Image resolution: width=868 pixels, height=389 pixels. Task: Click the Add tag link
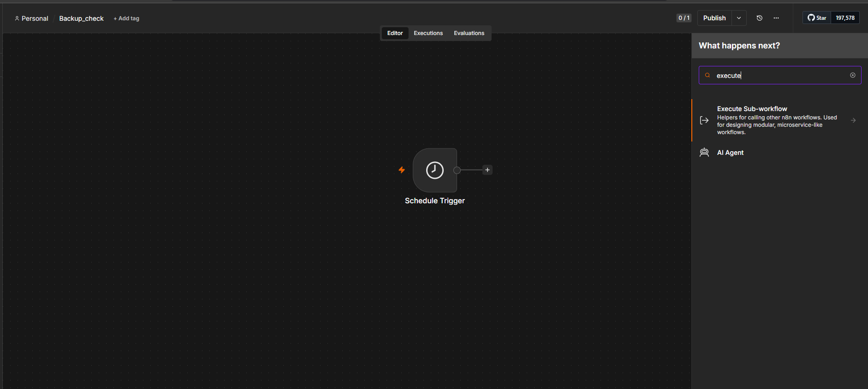pos(126,18)
